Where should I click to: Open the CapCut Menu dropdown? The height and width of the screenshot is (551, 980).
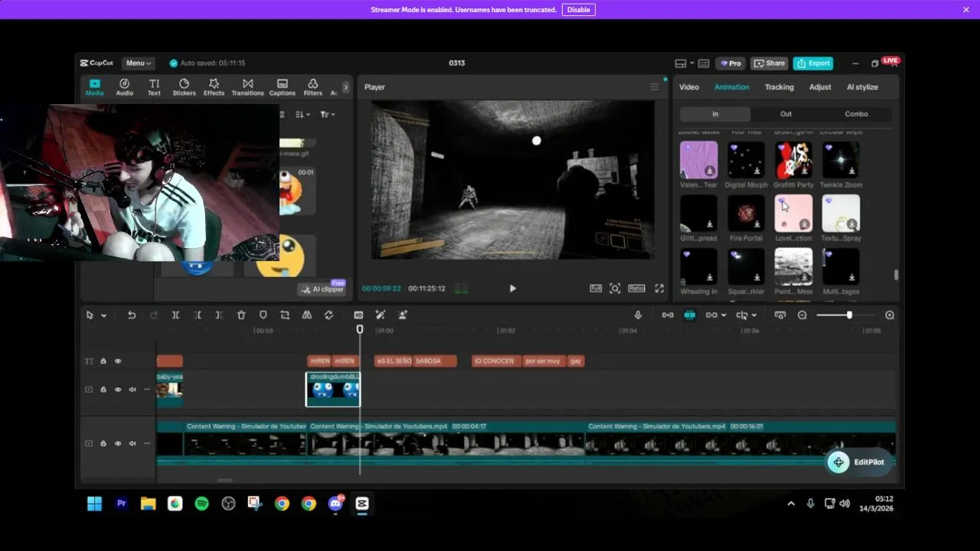pos(139,64)
